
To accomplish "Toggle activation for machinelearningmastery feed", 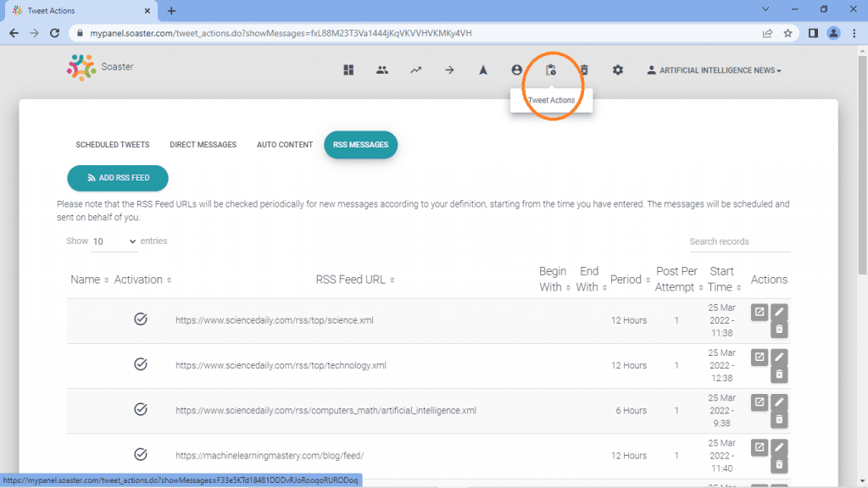I will (141, 455).
